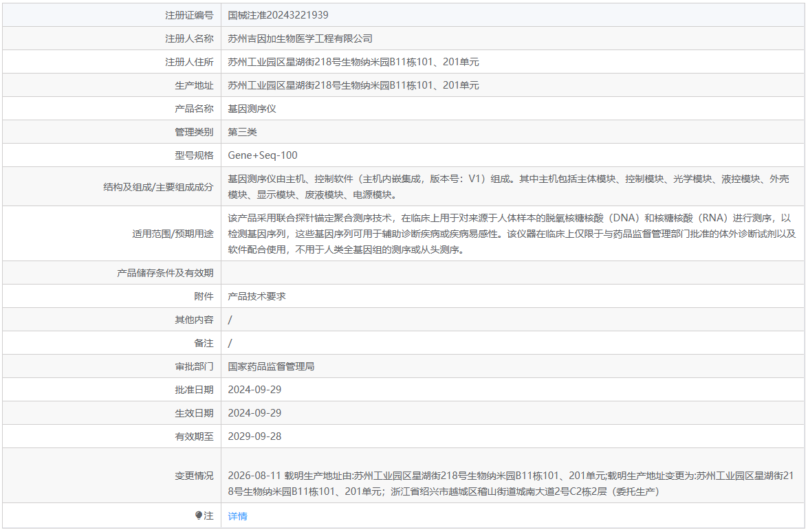The image size is (808, 532).
Task: Click the 批准日期 label
Action: point(195,390)
